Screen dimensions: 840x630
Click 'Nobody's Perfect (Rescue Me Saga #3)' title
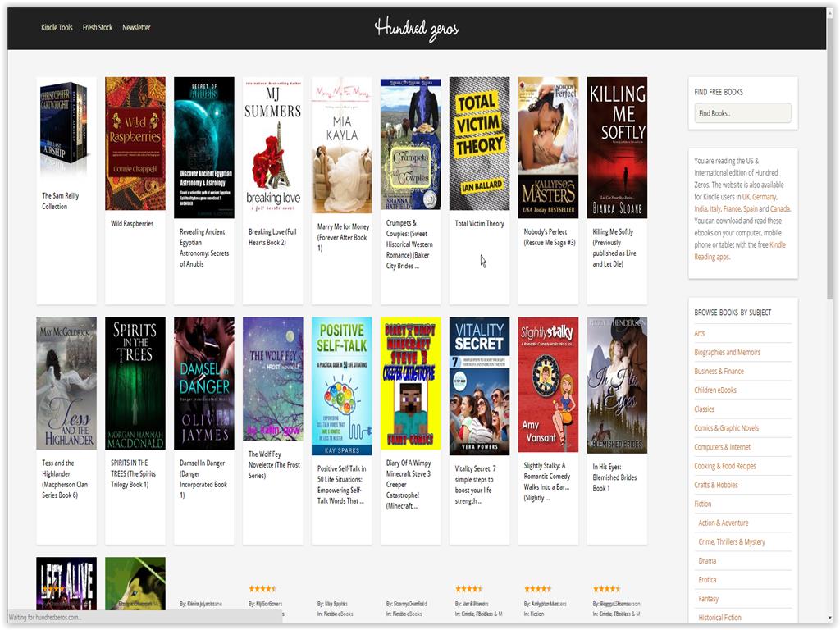550,237
